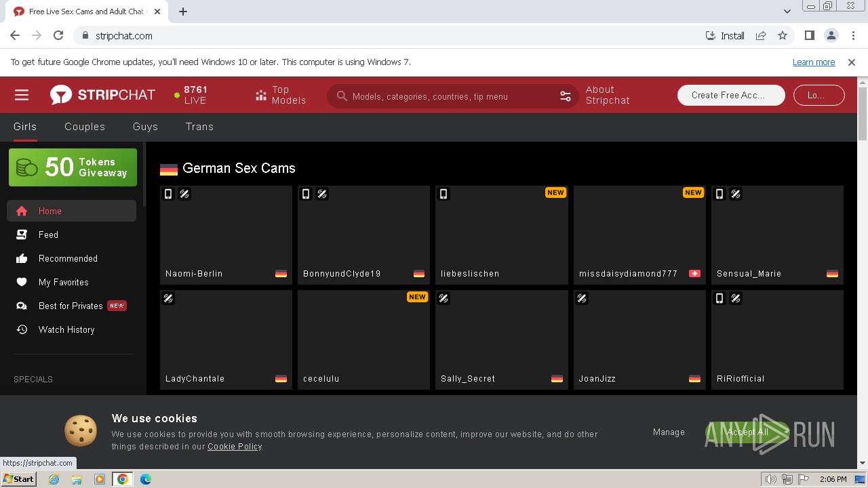This screenshot has width=868, height=488.
Task: Bookmark this page with star icon
Action: [x=783, y=35]
